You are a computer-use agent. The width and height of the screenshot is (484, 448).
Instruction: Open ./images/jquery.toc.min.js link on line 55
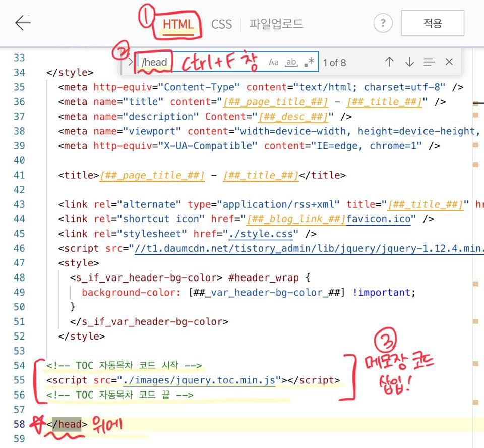[x=199, y=380]
